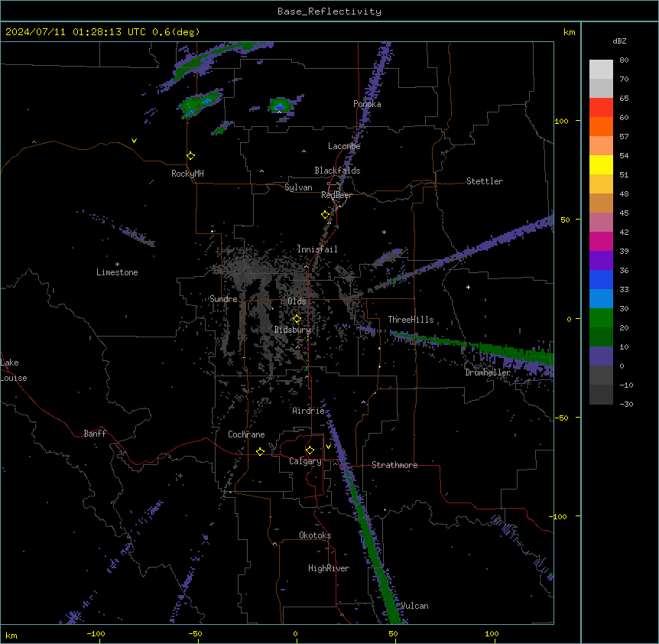Click the yellow diamond marker below RedDeer
Image resolution: width=659 pixels, height=644 pixels.
click(326, 215)
